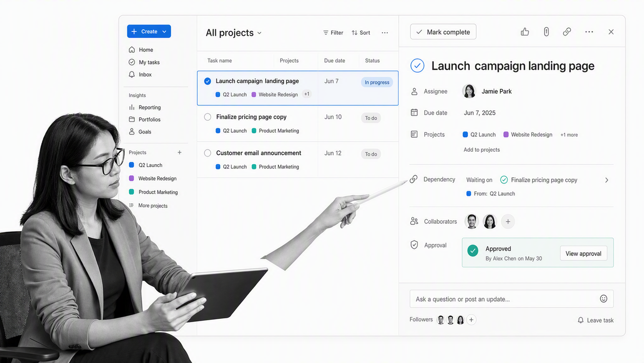This screenshot has width=644, height=363.
Task: Click the View approval button
Action: point(584,254)
